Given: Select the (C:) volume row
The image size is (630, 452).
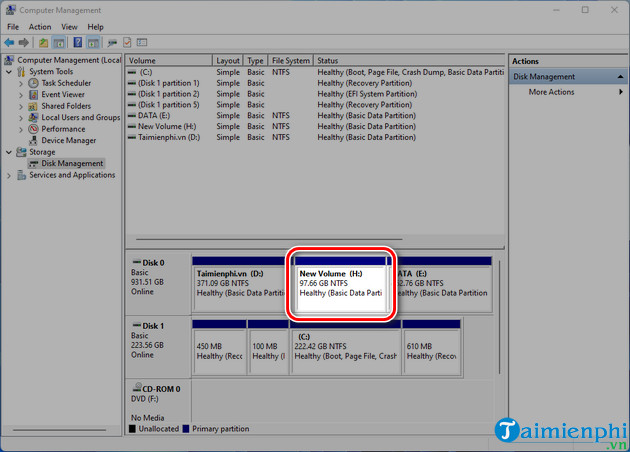Looking at the screenshot, I should (315, 72).
